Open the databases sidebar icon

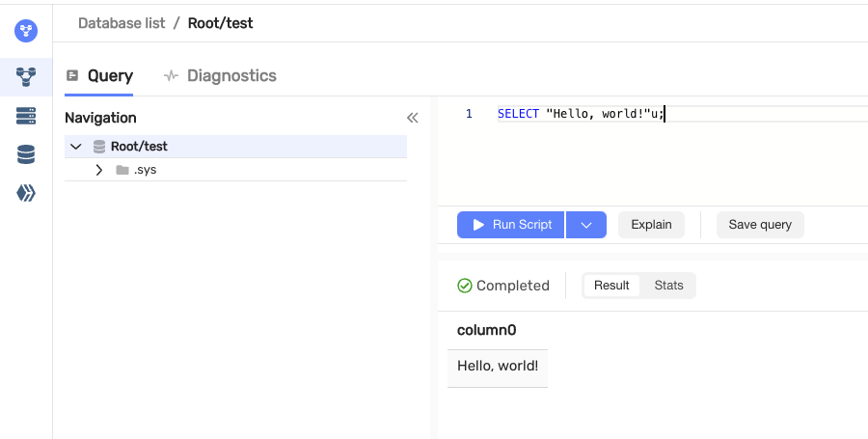pyautogui.click(x=26, y=76)
